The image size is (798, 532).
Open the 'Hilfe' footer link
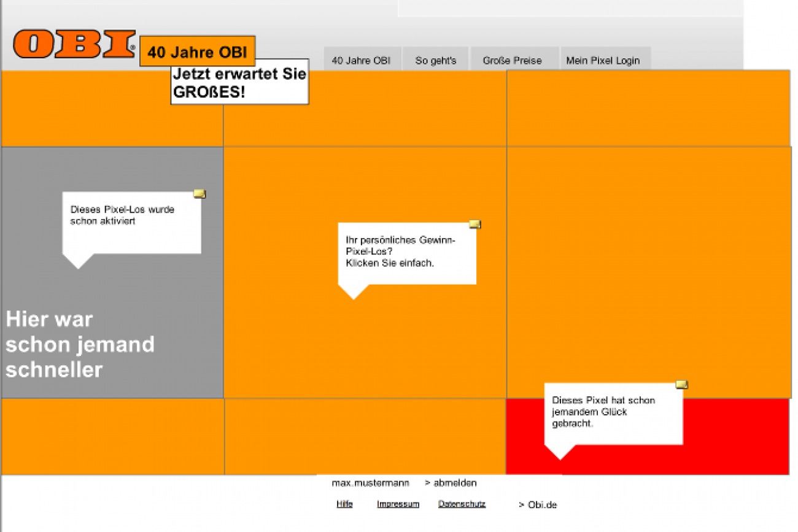tap(344, 504)
